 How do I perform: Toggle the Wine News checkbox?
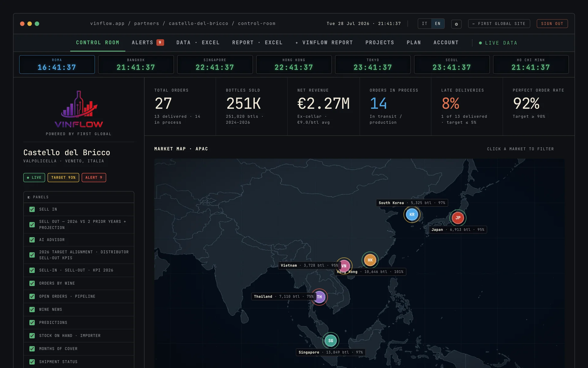click(32, 309)
